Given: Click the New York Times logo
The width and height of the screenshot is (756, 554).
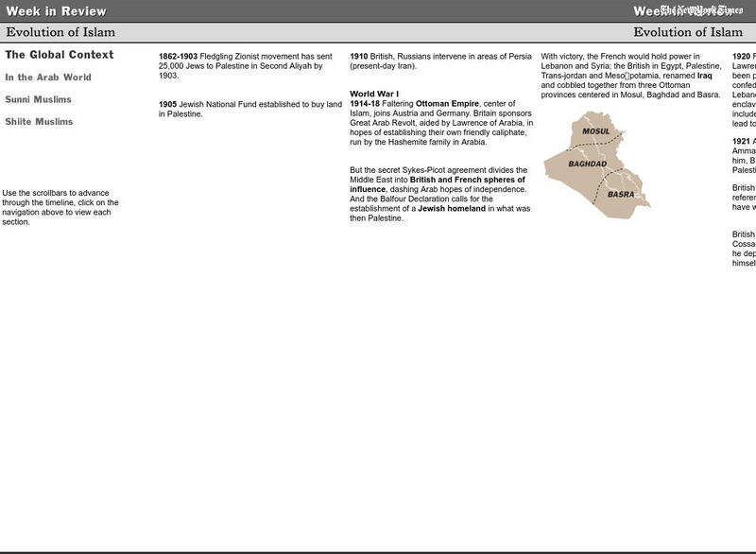Looking at the screenshot, I should [x=701, y=10].
